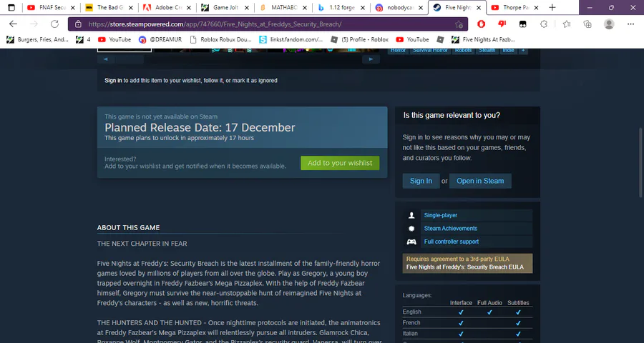Open the (5) Profile - Roblox bookmark
This screenshot has width=644, height=343.
point(360,39)
